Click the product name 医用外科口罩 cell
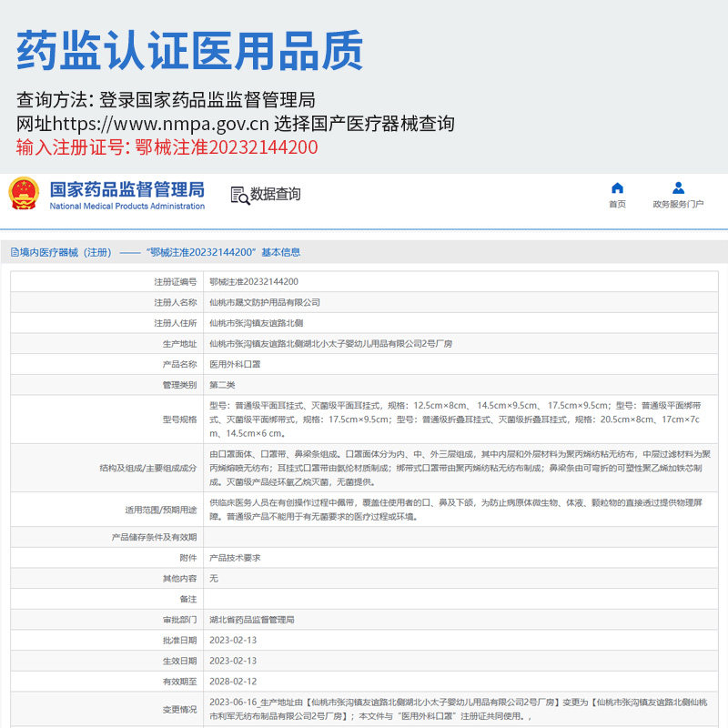This screenshot has height=728, width=728. pyautogui.click(x=235, y=365)
